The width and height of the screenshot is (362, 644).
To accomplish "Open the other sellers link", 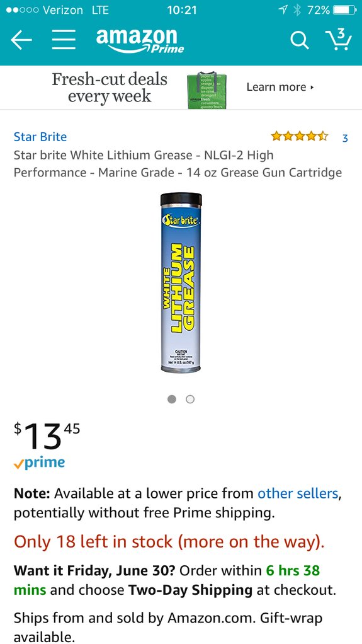I will [298, 493].
